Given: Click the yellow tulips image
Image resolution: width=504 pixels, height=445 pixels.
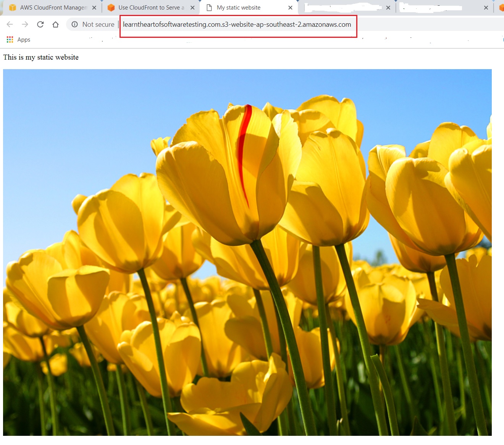Looking at the screenshot, I should (x=247, y=252).
